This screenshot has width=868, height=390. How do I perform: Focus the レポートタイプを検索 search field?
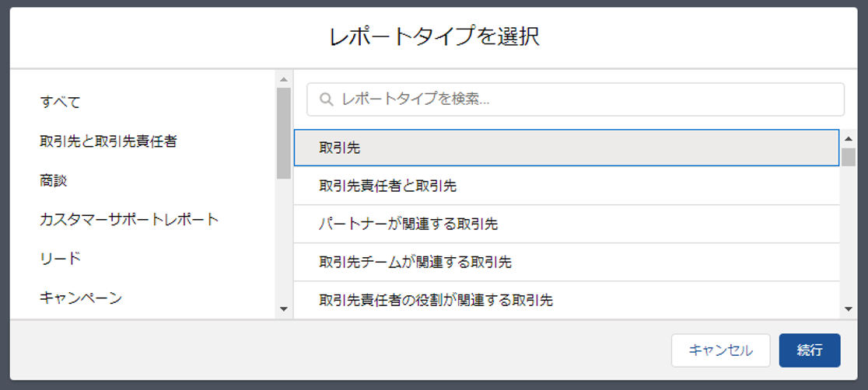click(x=576, y=99)
